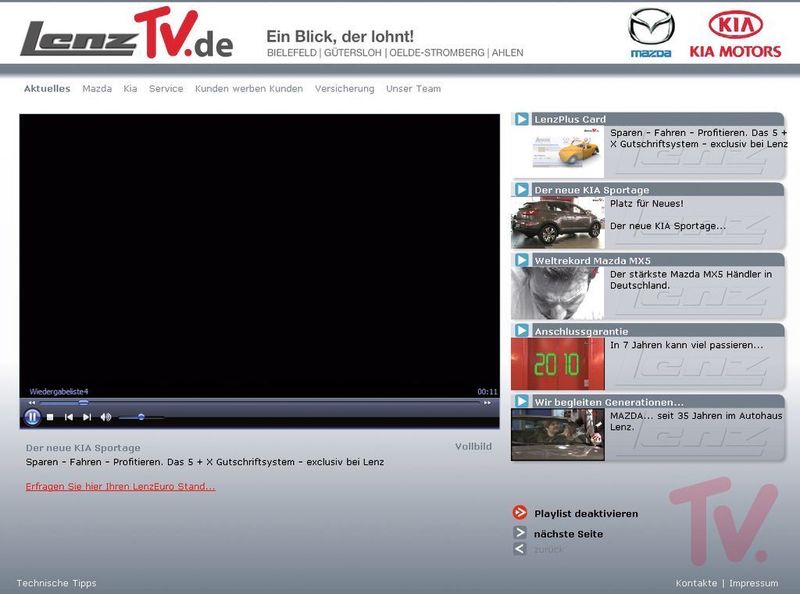The width and height of the screenshot is (800, 594).
Task: Click 'In 7 Jahren kann viel passieren...' text
Action: 687,345
